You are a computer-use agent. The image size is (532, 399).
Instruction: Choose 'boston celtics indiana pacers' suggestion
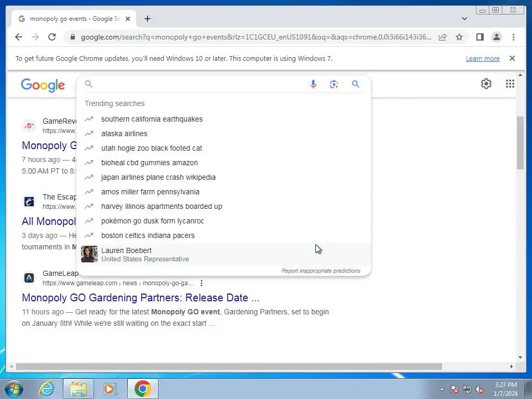224,235
